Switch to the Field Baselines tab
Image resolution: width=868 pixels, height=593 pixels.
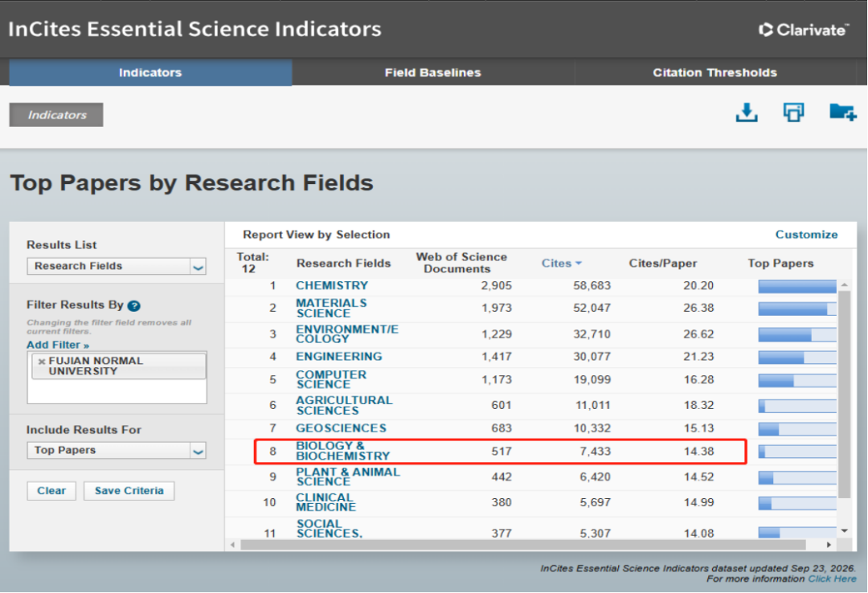(x=433, y=72)
